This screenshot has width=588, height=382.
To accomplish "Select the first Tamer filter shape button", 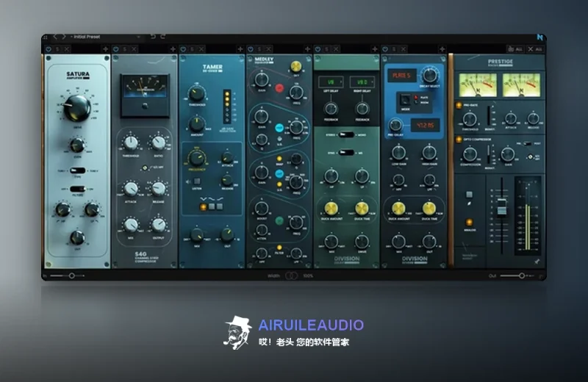I will click(204, 206).
